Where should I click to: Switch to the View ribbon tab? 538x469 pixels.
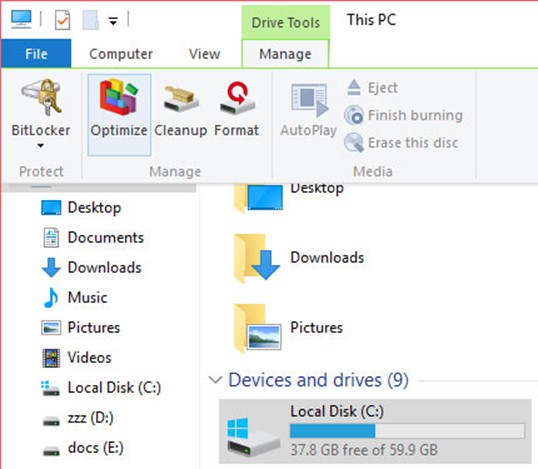tap(204, 54)
